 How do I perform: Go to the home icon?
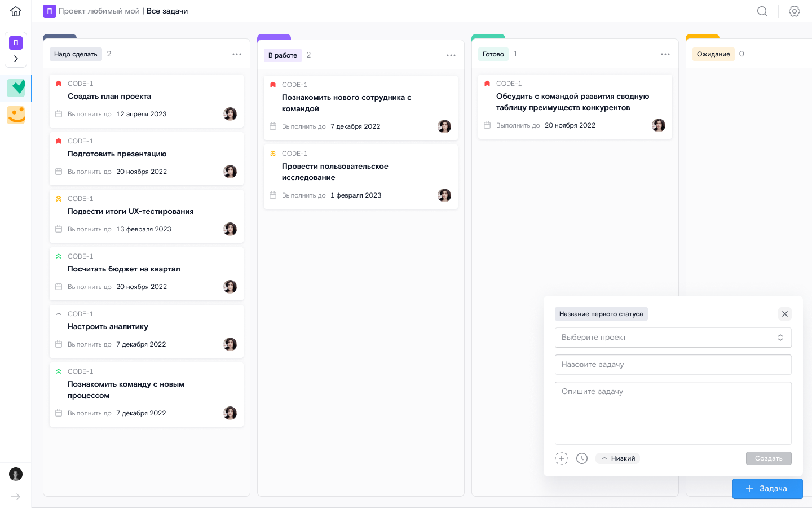pos(16,11)
